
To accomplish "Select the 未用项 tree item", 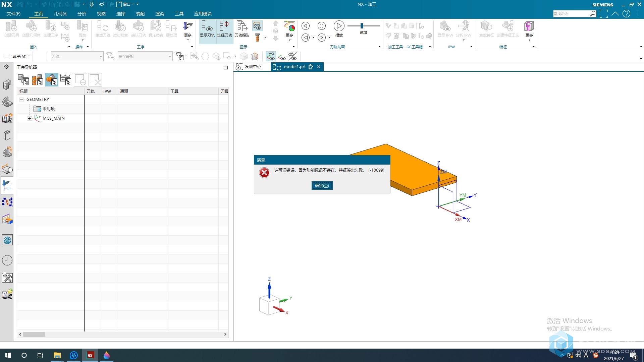I will [49, 109].
